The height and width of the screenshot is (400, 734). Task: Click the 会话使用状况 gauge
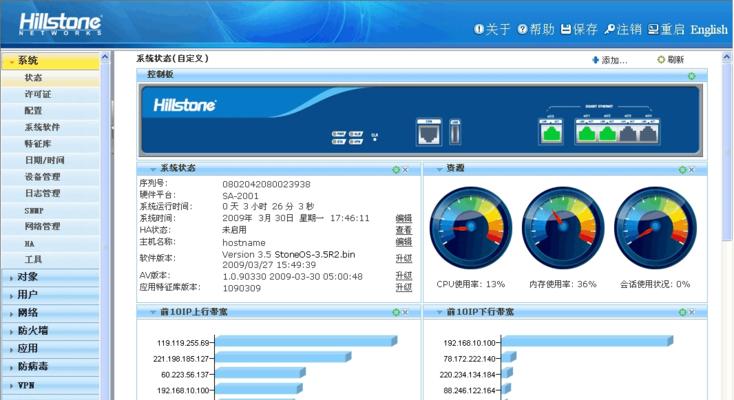tap(655, 228)
